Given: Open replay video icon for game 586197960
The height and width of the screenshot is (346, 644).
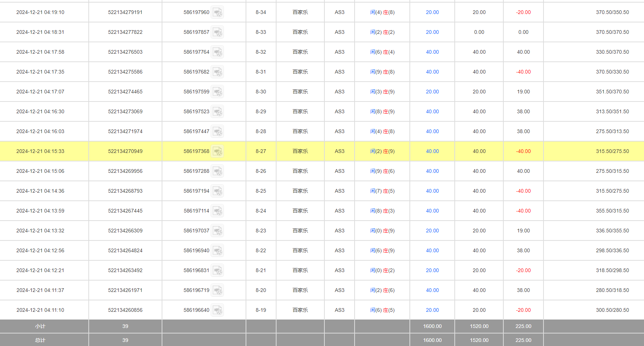Looking at the screenshot, I should (x=217, y=13).
